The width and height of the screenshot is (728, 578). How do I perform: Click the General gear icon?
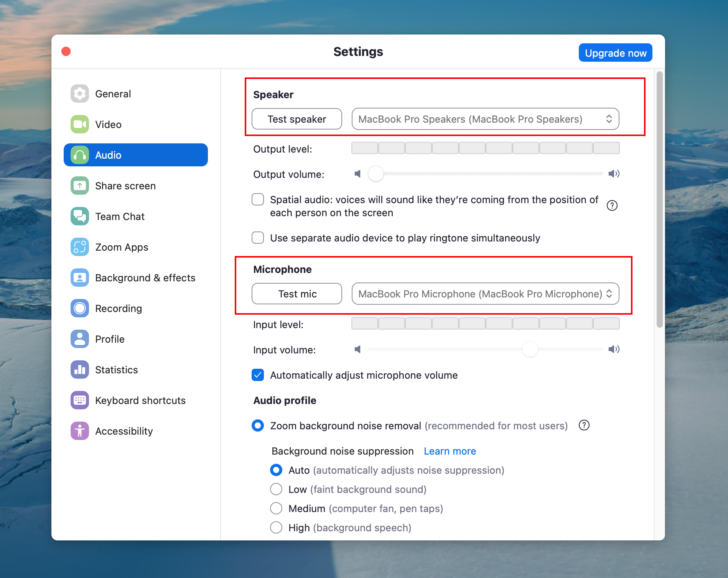coord(79,94)
